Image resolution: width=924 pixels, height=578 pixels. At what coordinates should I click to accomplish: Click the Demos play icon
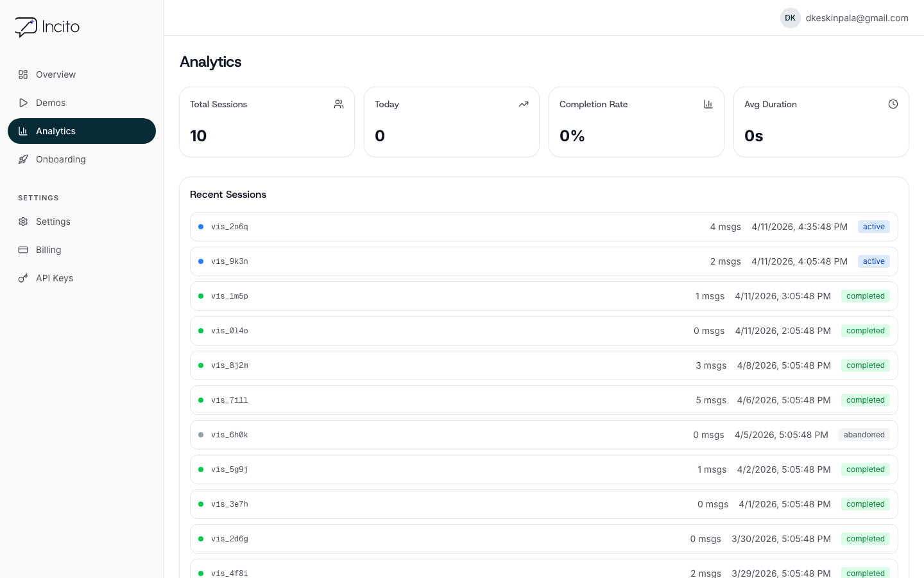point(23,103)
